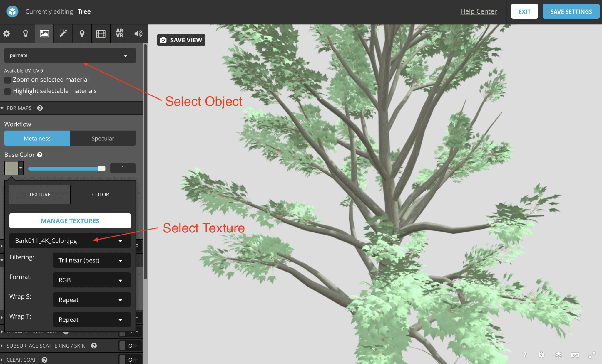Image resolution: width=602 pixels, height=364 pixels.
Task: Switch workflow to Specular
Action: point(103,138)
